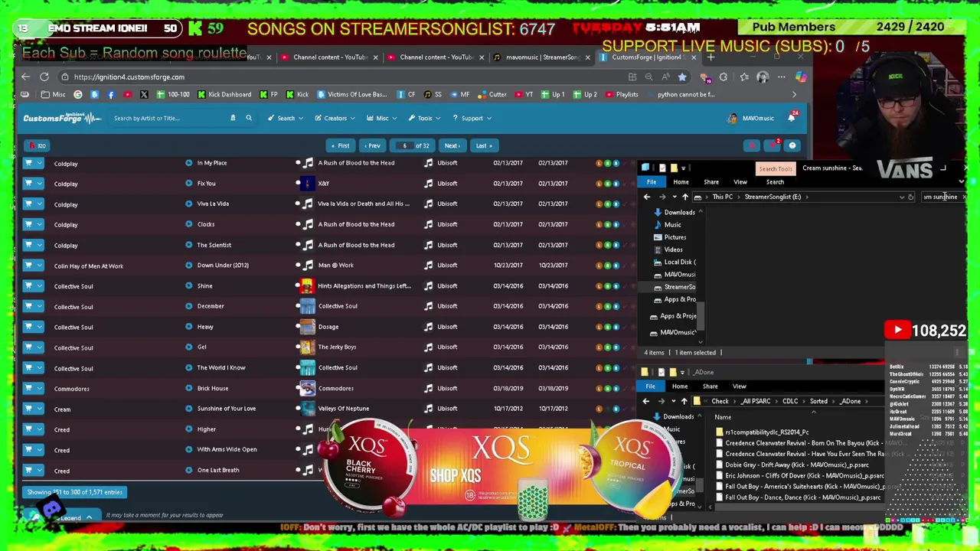This screenshot has width=980, height=551.
Task: Favorite this page with the star icon
Action: (682, 77)
